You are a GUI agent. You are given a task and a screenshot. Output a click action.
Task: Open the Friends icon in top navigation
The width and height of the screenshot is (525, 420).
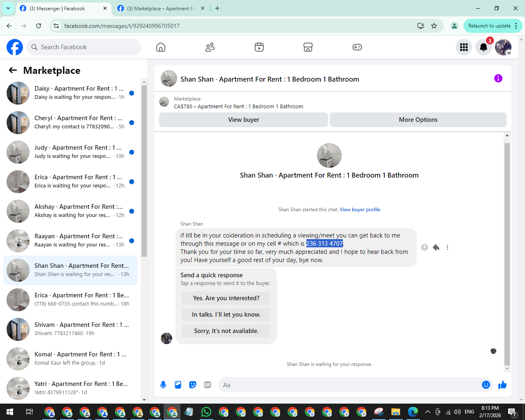(x=210, y=47)
